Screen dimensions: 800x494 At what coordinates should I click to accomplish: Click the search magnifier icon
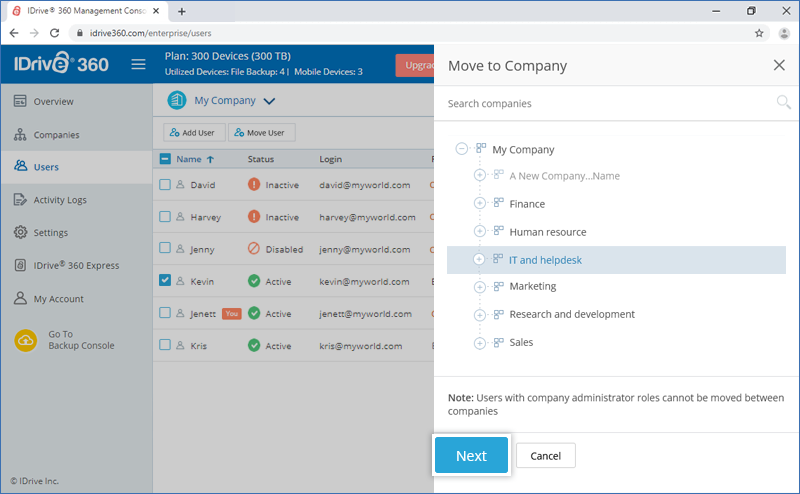click(x=783, y=103)
